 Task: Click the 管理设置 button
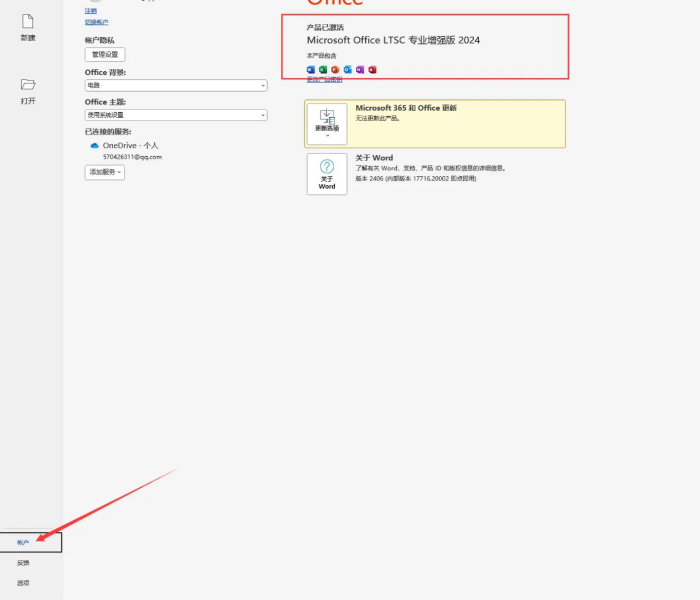(105, 54)
